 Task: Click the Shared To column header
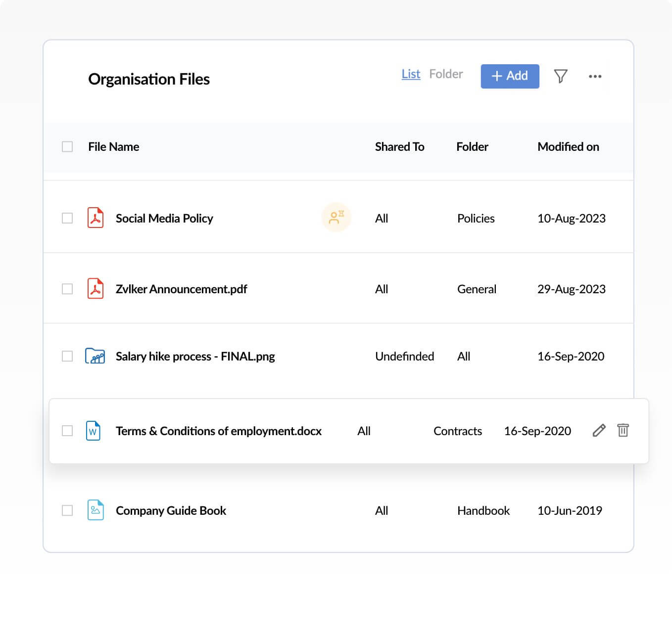coord(399,147)
